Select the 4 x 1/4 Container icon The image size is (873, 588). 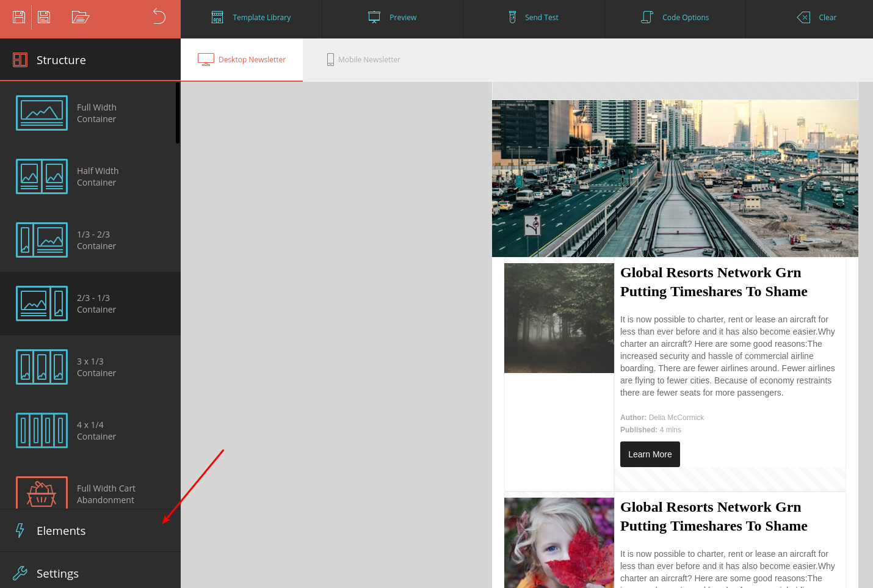point(42,430)
